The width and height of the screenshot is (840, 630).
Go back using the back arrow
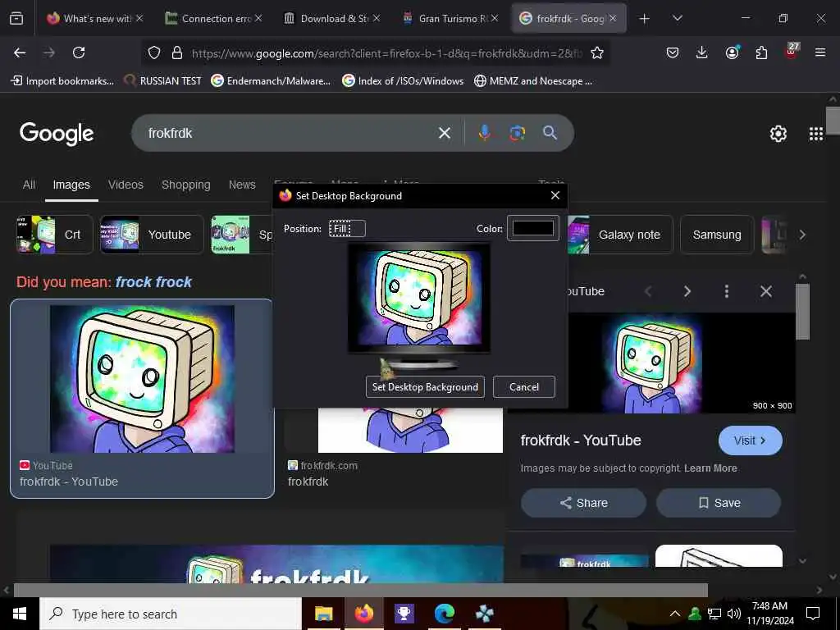20,52
